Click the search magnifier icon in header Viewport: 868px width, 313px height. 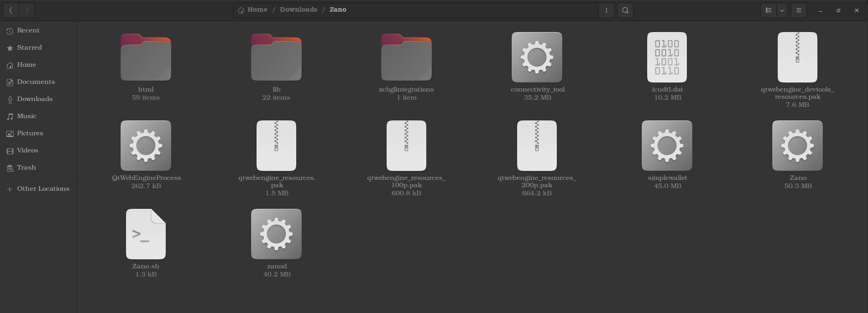[x=625, y=10]
